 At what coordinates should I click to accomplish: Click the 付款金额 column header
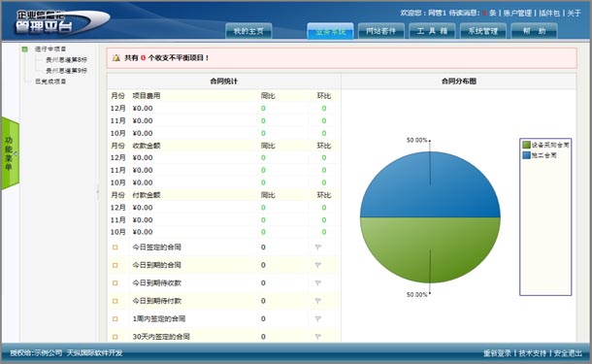point(147,195)
